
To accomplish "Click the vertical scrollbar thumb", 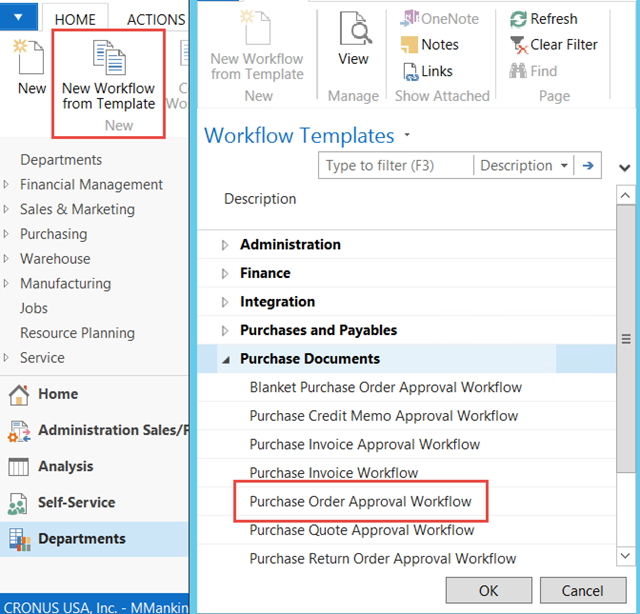I will (625, 339).
